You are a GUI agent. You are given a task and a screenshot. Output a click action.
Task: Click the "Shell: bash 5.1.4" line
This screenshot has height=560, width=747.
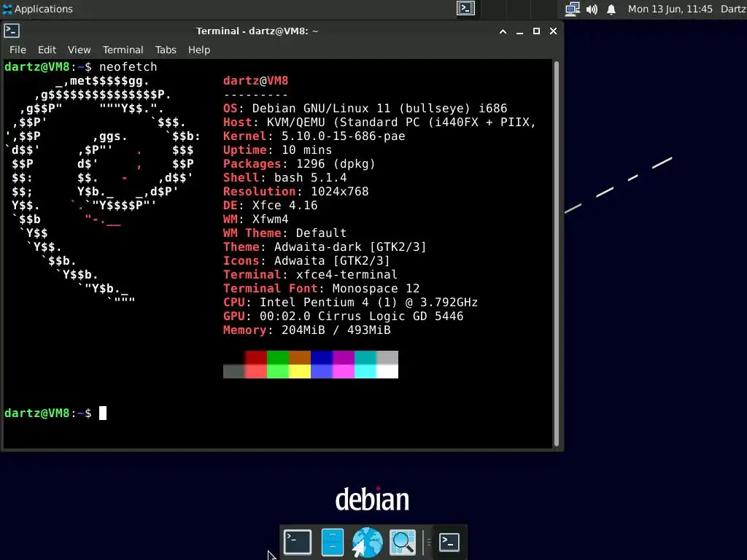click(285, 178)
